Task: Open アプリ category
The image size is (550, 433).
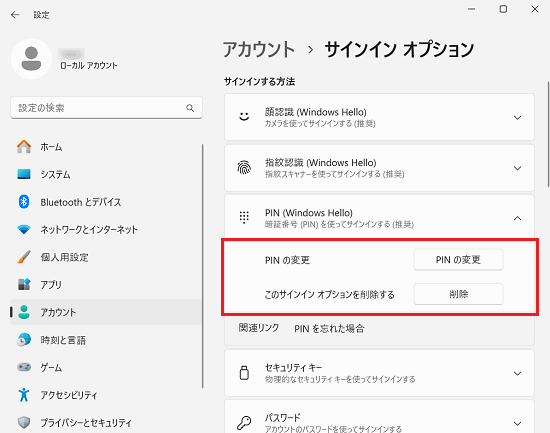Action: pos(106,285)
